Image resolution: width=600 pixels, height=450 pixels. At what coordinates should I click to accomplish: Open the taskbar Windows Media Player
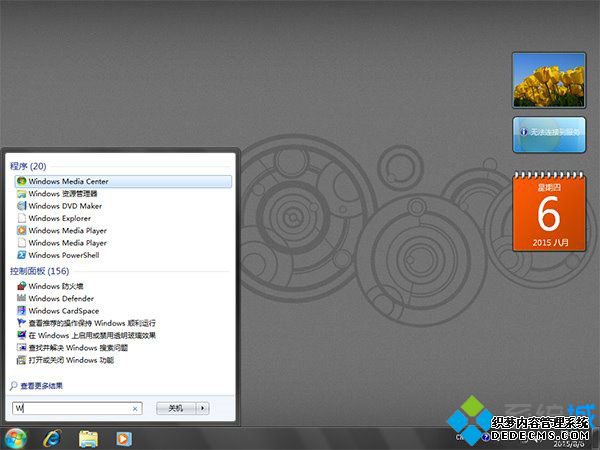pos(124,439)
